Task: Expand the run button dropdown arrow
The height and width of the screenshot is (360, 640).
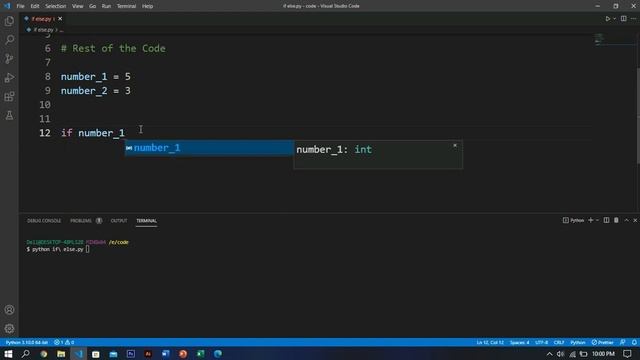Action: [614, 19]
